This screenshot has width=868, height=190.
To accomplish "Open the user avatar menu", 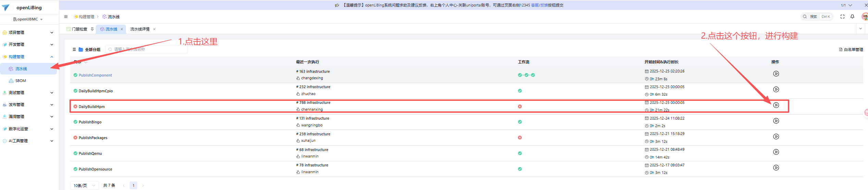I will (865, 16).
